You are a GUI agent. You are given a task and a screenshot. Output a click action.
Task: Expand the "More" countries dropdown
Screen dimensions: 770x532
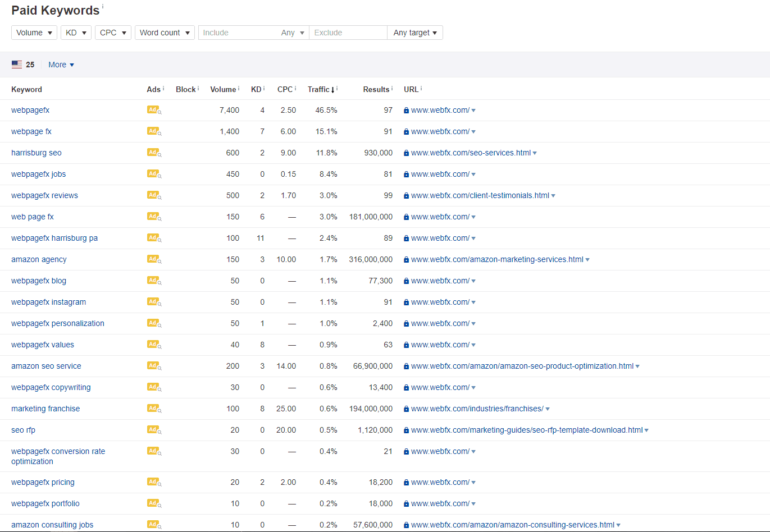click(61, 64)
